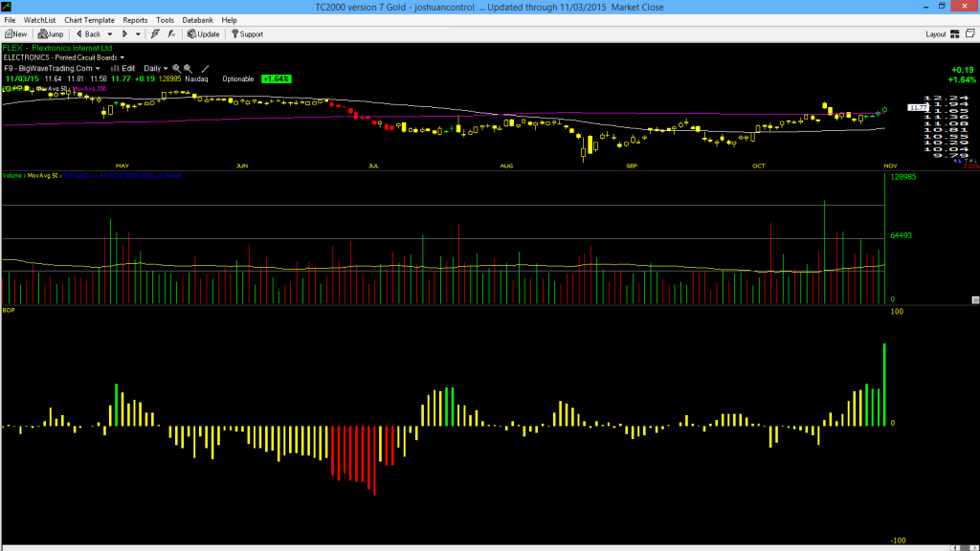Click the TC2000 application icon in title bar
This screenshot has height=551, width=980.
click(7, 7)
